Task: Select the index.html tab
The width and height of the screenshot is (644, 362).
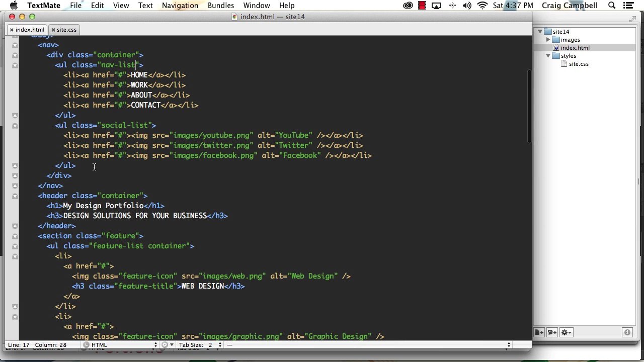Action: coord(28,30)
